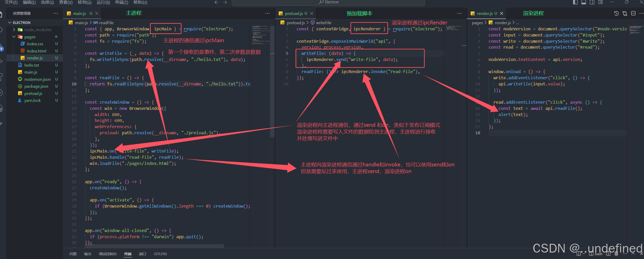Select render.js in the explorer tree

(35, 58)
